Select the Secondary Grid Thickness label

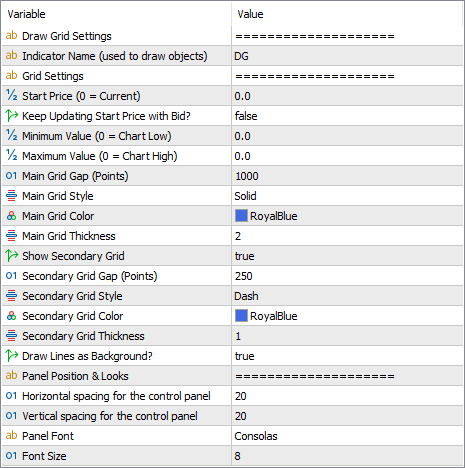(x=83, y=336)
